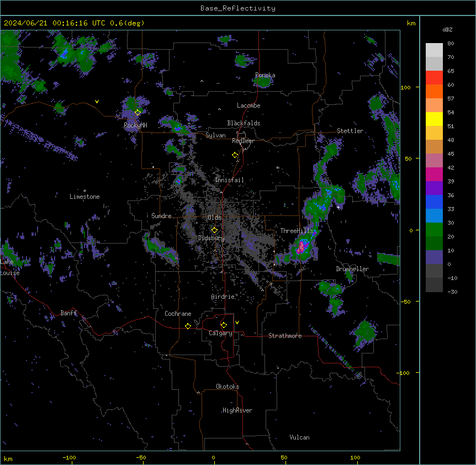The image size is (476, 465).
Task: Pick the red 65–60 dBZ legend swatch
Action: 434,78
